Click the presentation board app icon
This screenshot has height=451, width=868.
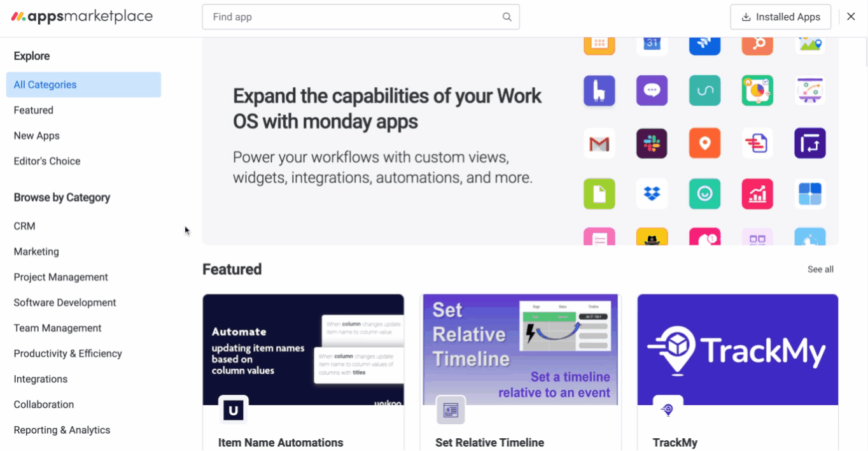[x=810, y=90]
